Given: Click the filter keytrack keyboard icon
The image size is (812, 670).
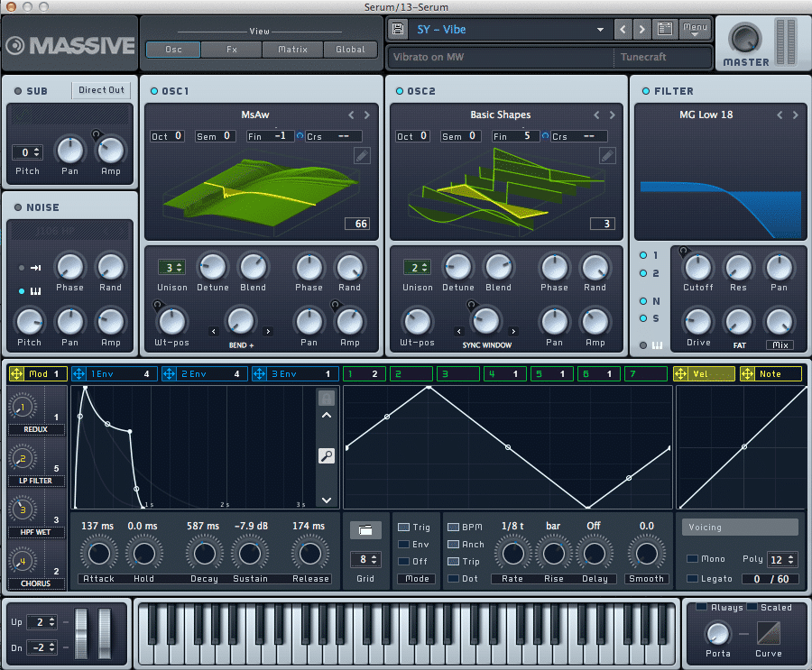Looking at the screenshot, I should pos(657,345).
